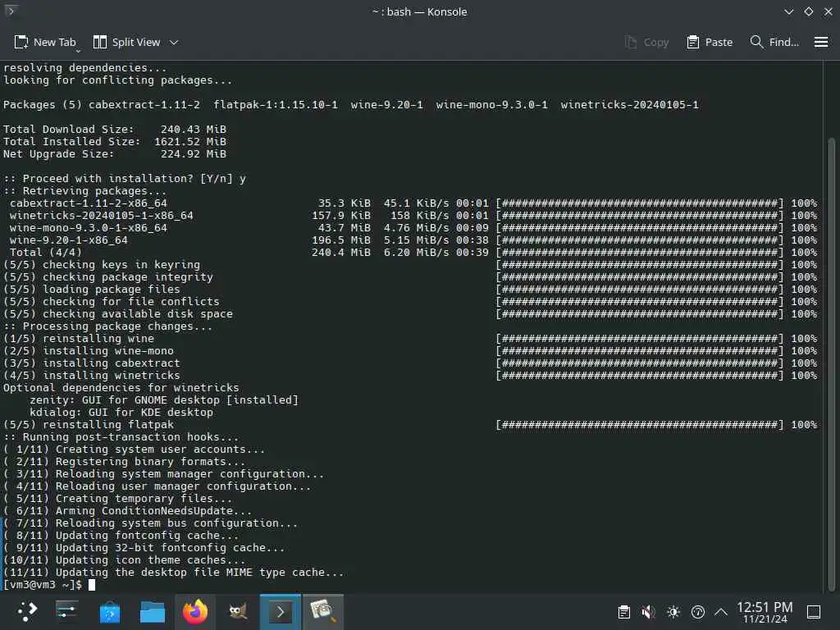
Task: Show hidden system tray icons
Action: [x=721, y=612]
